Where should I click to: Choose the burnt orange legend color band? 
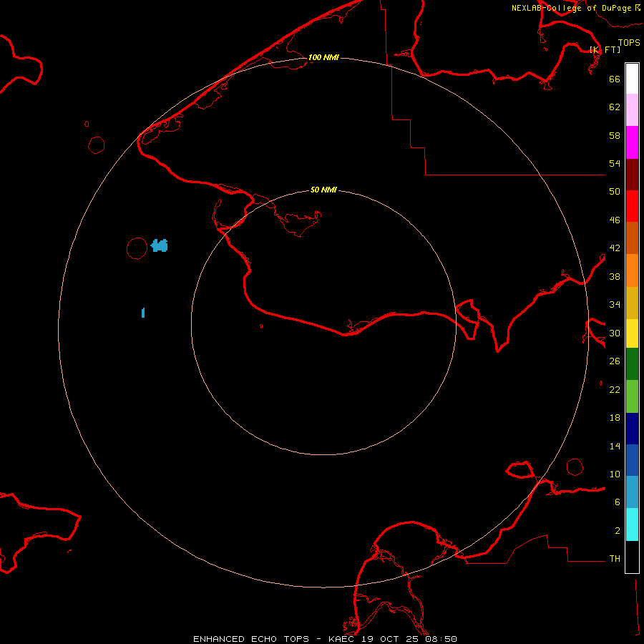(x=632, y=238)
